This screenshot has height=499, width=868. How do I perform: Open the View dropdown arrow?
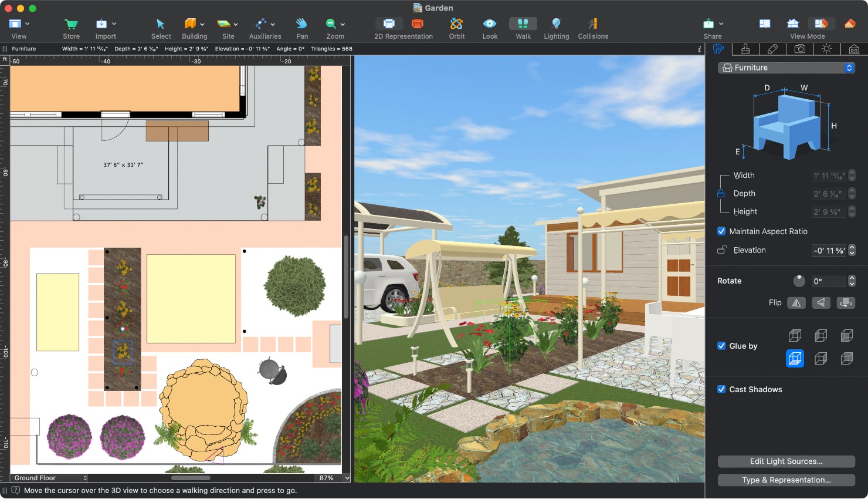click(28, 24)
